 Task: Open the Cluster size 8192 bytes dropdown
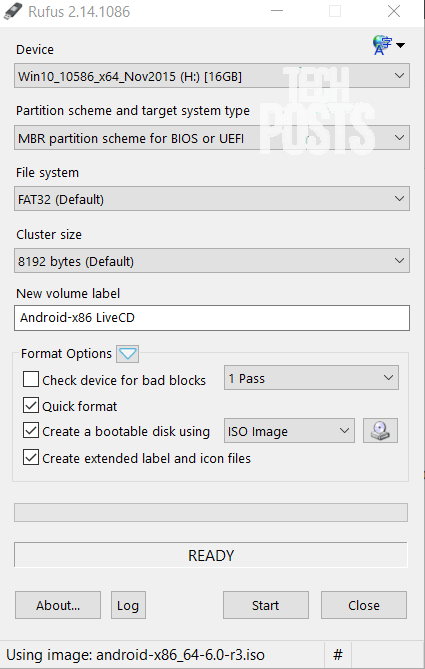(212, 261)
